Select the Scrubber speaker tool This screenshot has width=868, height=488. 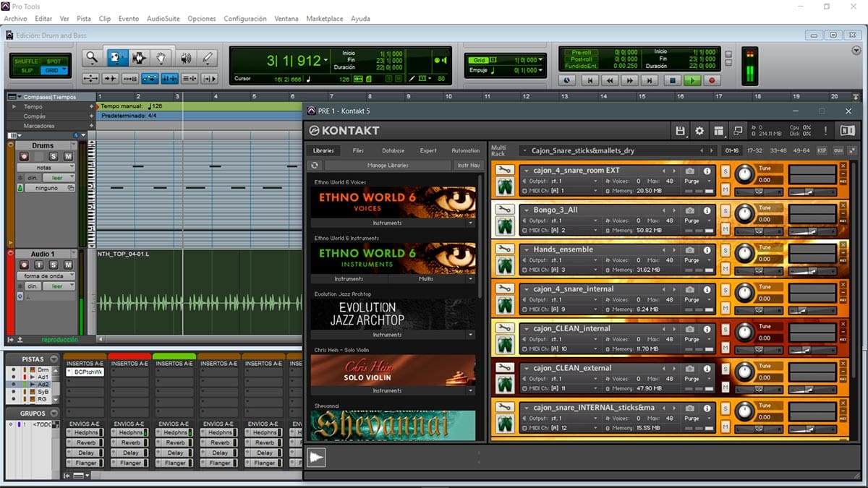click(186, 58)
